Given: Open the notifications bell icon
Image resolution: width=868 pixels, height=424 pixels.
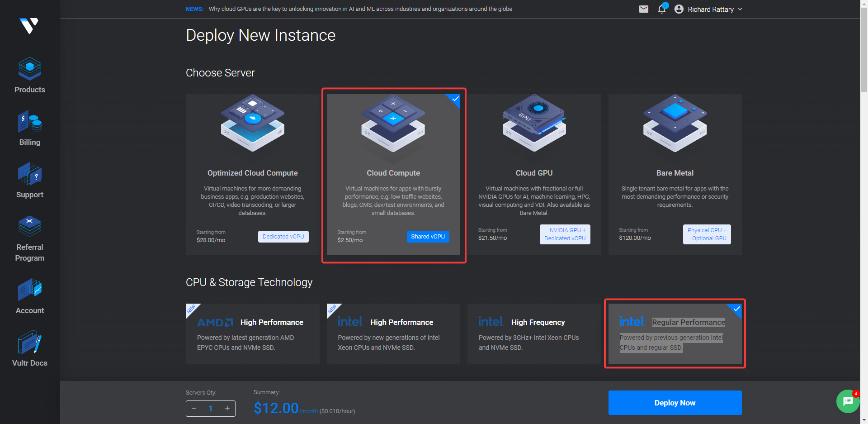Looking at the screenshot, I should [x=662, y=9].
